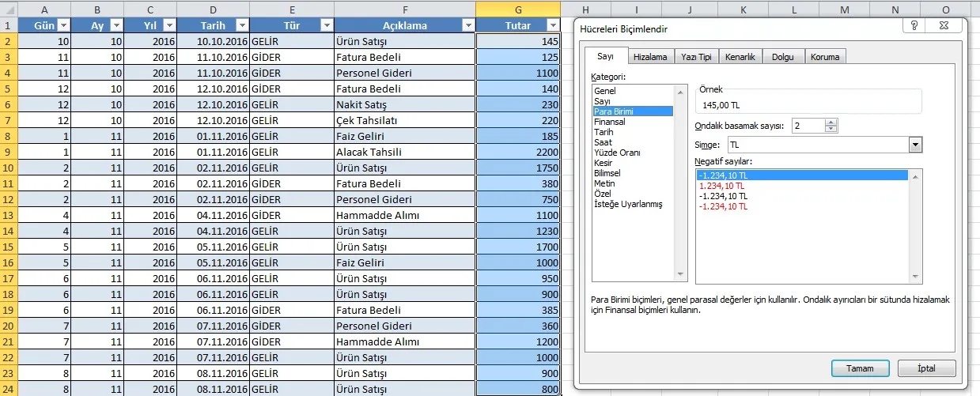The width and height of the screenshot is (980, 396).
Task: Open the Tutar column filter arrow
Action: (x=551, y=25)
